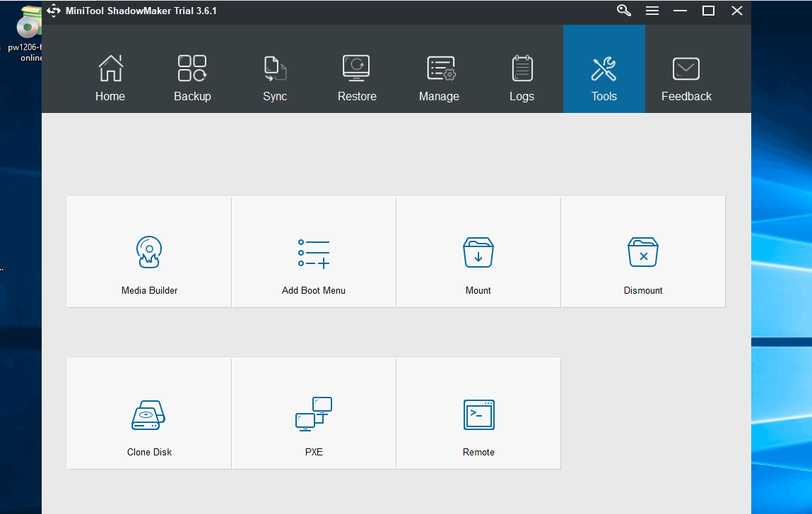Open the Media Builder tool
The image size is (812, 514).
(148, 252)
